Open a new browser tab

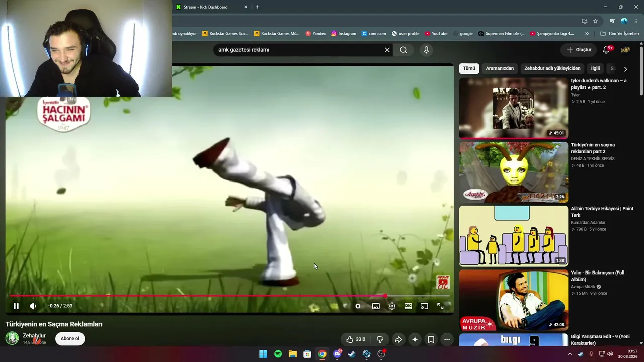[x=258, y=7]
